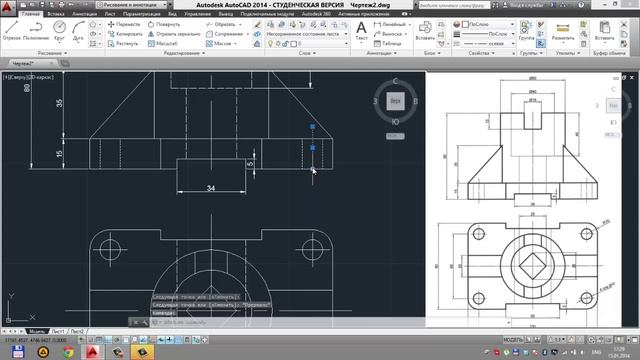
Task: Select the Отрезок line tool
Action: coord(11,31)
